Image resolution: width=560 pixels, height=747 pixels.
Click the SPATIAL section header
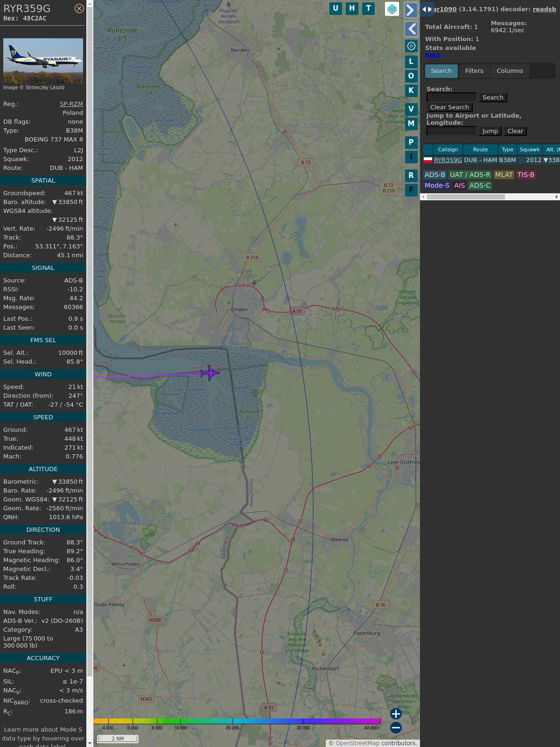click(x=43, y=181)
